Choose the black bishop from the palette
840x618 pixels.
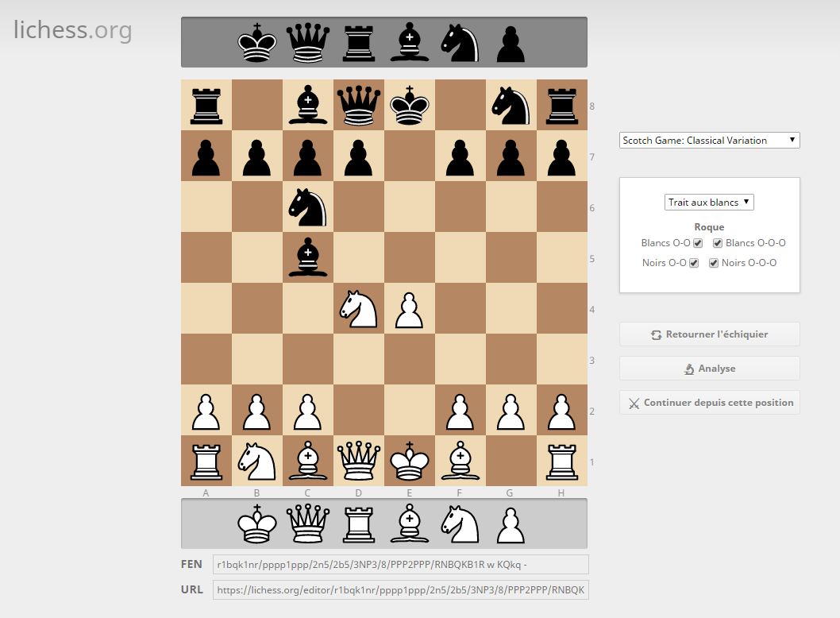[409, 41]
